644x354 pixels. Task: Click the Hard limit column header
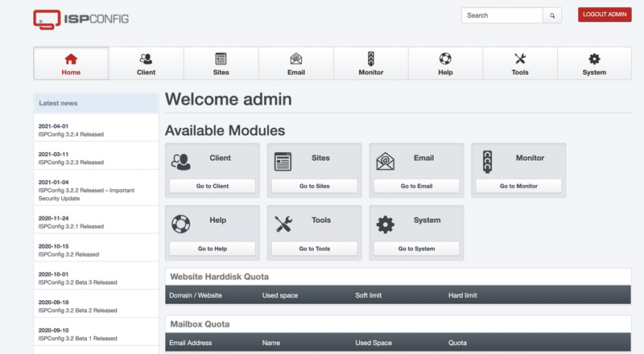tap(463, 295)
